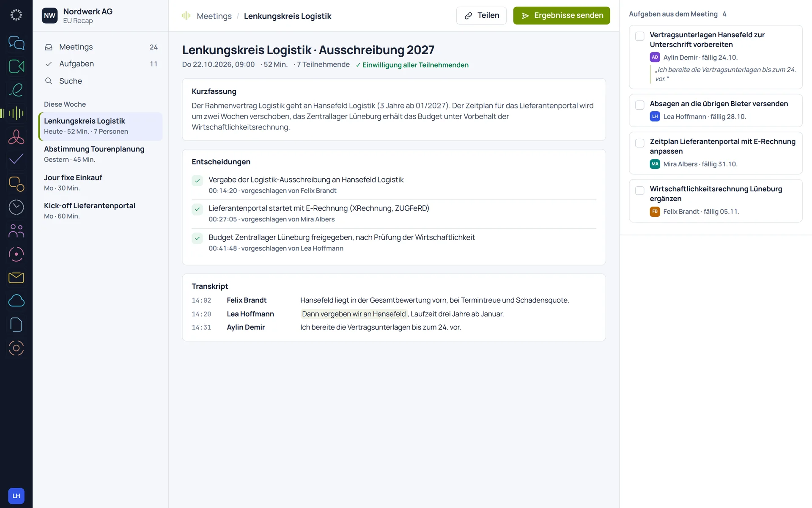Image resolution: width=812 pixels, height=508 pixels.
Task: Jump to decision timestamp 00:41:48
Action: click(x=222, y=248)
